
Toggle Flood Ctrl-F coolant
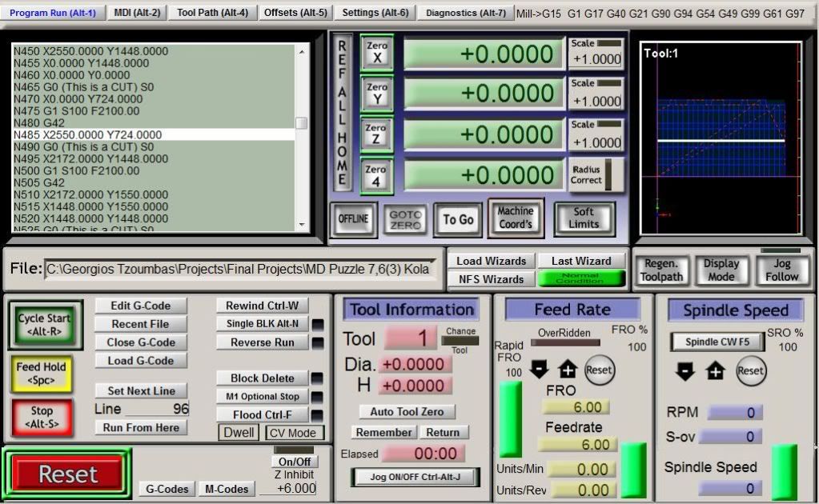pyautogui.click(x=262, y=414)
